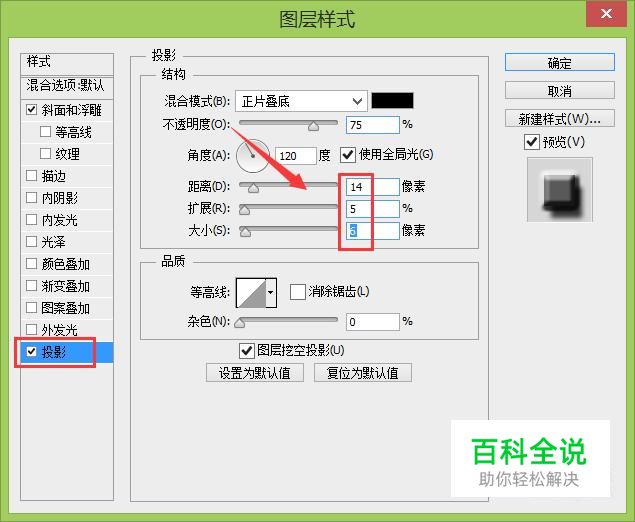
Task: Enable the 内发光 style checkbox
Action: pyautogui.click(x=32, y=219)
